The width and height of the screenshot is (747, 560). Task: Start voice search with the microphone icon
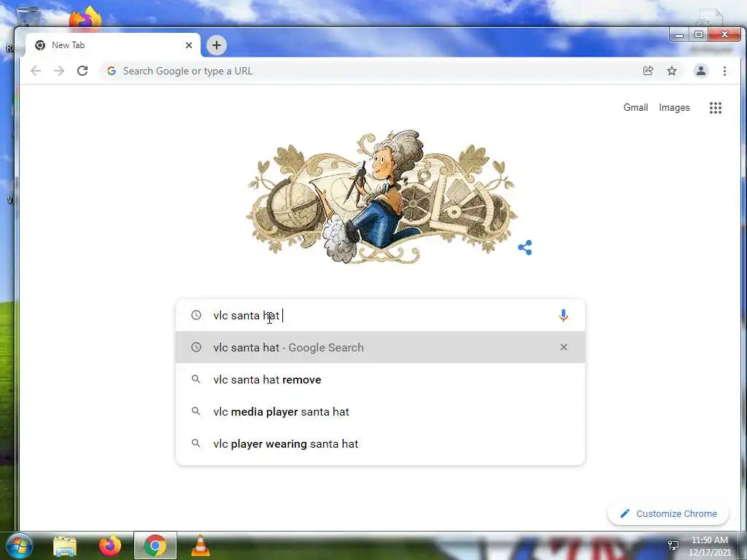(x=563, y=315)
